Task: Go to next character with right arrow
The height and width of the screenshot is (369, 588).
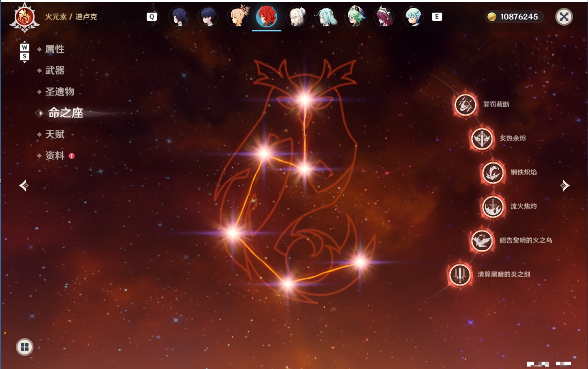Action: point(565,186)
